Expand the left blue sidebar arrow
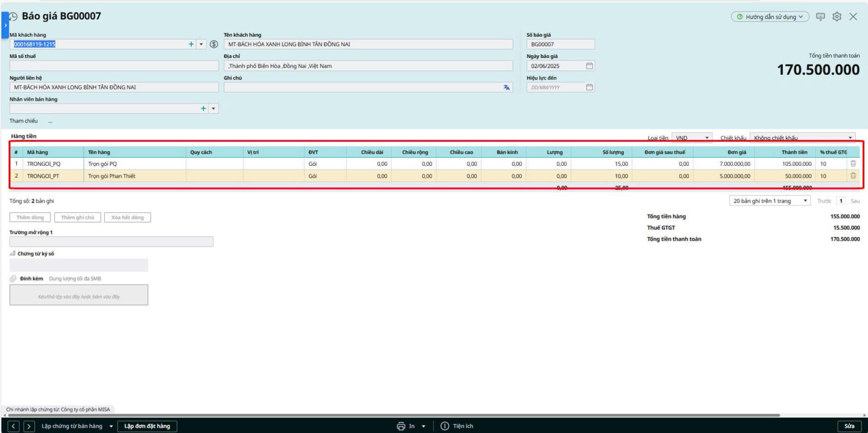This screenshot has width=868, height=433. tap(5, 25)
